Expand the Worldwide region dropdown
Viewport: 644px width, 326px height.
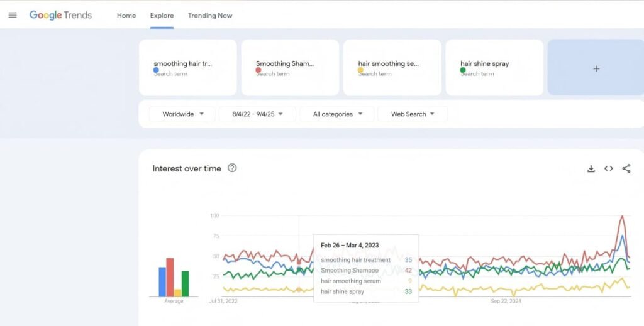pos(182,114)
